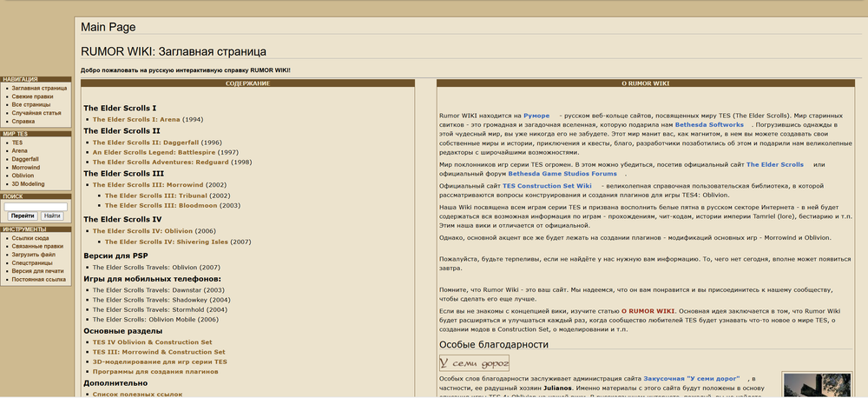
Task: Follow the Bethesda Softworks external link
Action: coord(709,125)
